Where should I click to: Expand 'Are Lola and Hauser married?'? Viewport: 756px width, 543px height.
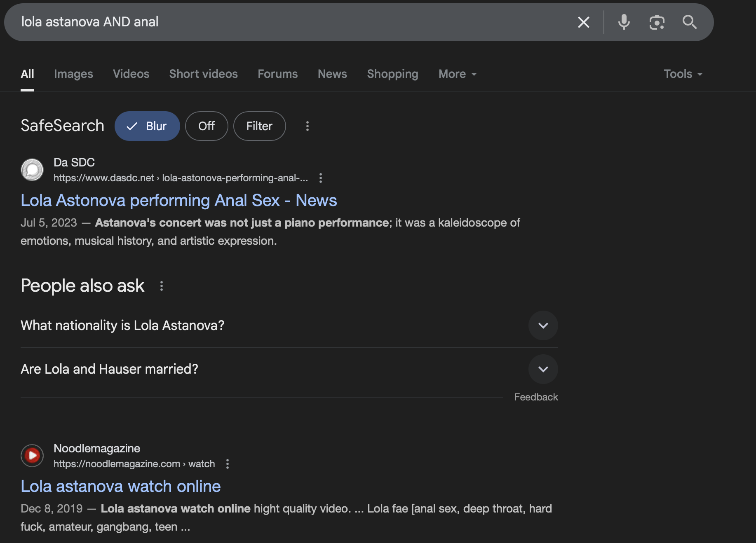[289, 369]
